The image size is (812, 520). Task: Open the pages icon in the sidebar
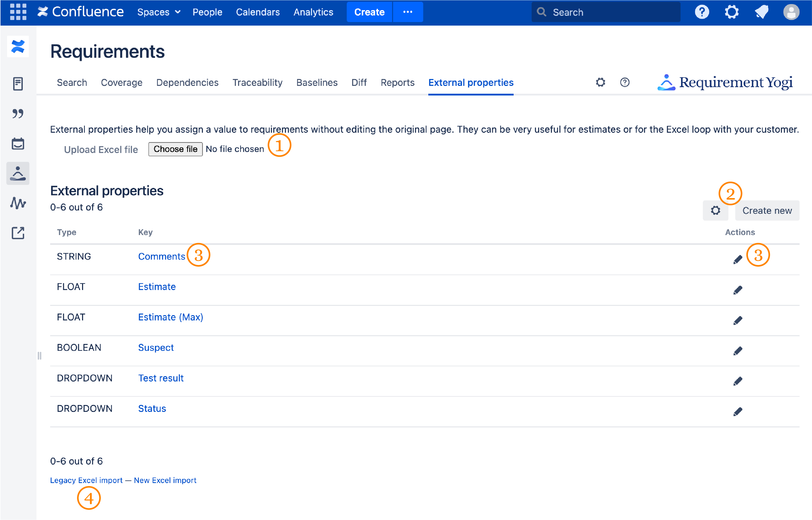(17, 83)
